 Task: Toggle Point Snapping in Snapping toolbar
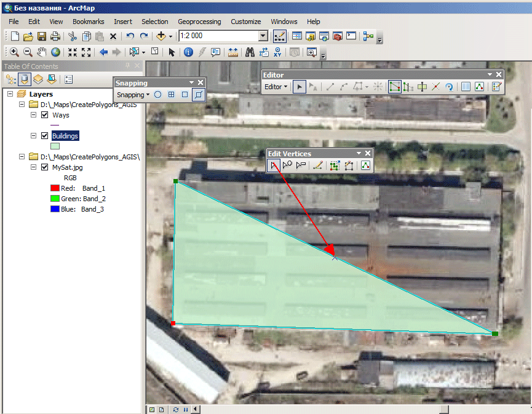click(x=158, y=95)
